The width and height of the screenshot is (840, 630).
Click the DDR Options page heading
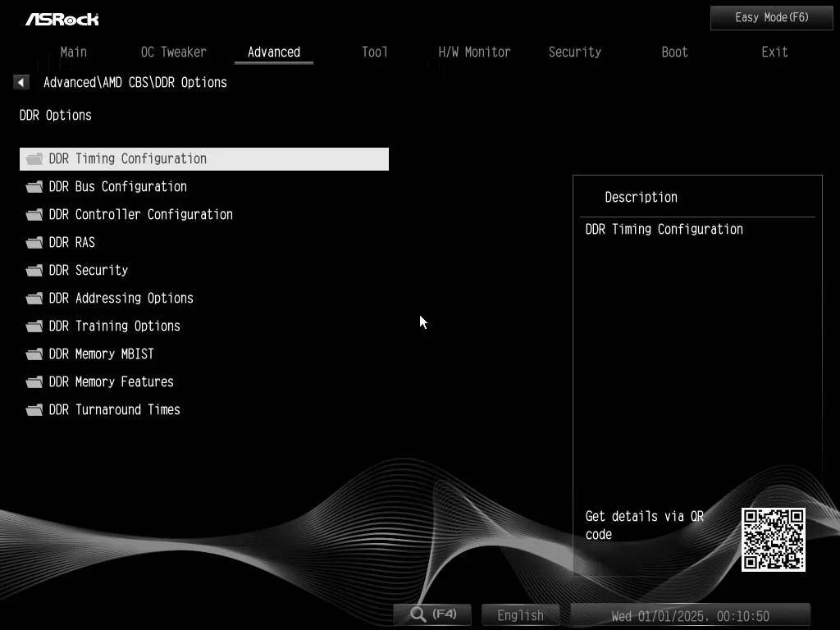[56, 115]
